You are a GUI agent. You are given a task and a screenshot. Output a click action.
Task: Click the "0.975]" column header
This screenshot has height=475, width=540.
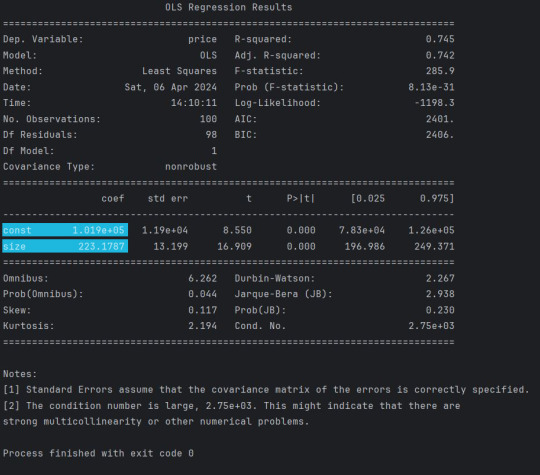437,198
